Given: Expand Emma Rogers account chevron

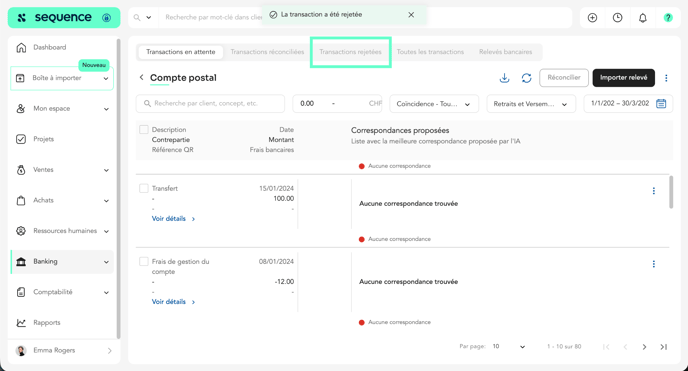Looking at the screenshot, I should 109,350.
